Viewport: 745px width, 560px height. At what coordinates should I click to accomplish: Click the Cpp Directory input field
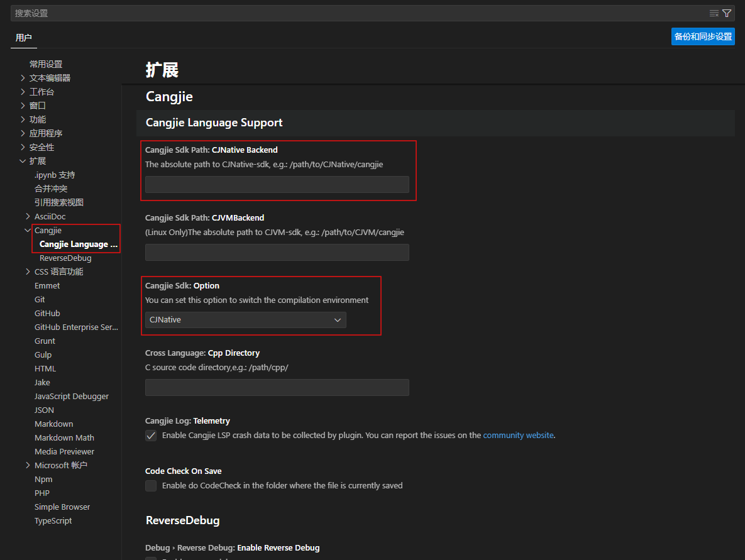click(277, 387)
